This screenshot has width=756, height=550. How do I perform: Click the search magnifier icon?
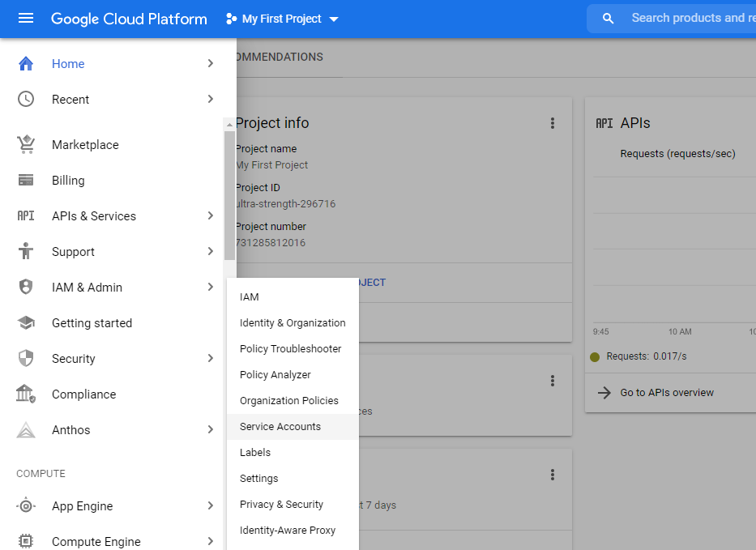click(608, 19)
